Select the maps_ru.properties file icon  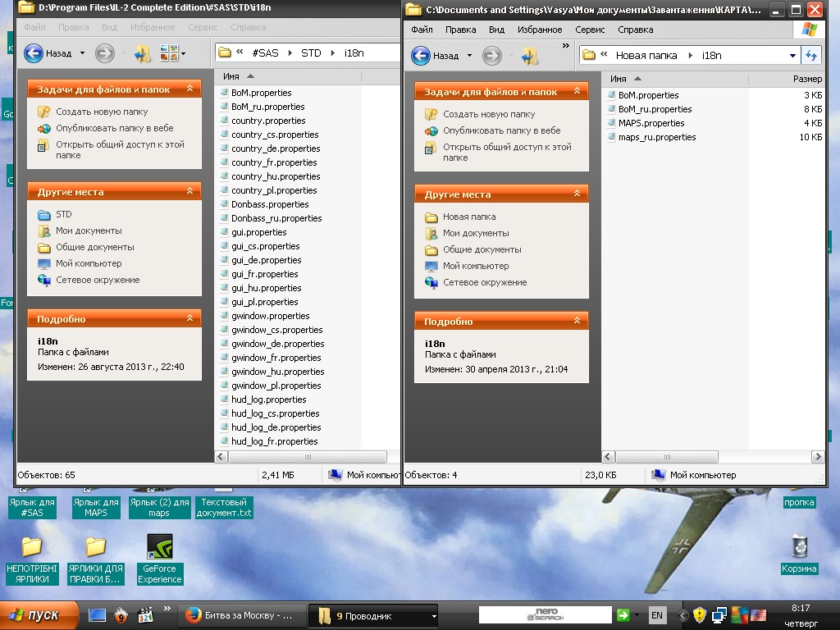(611, 137)
